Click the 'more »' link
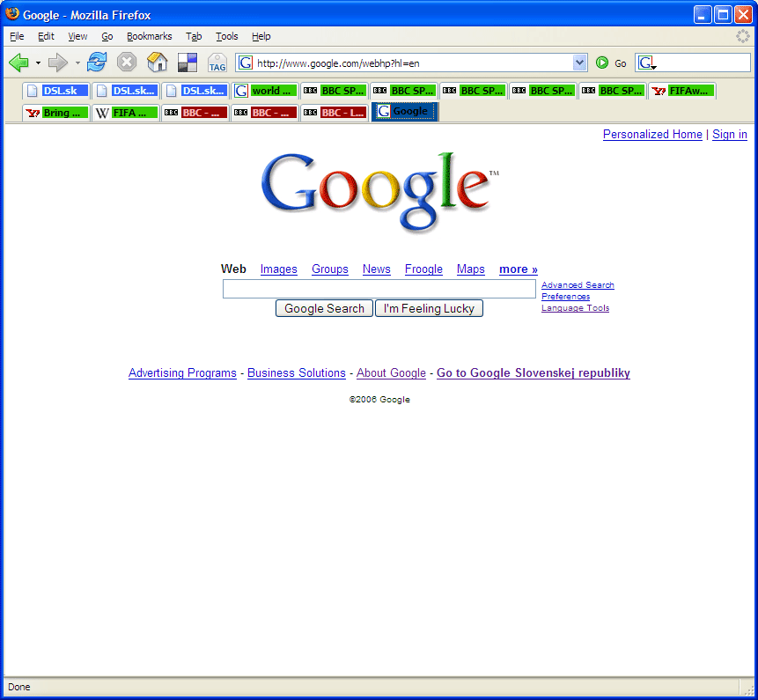758x700 pixels. (519, 269)
